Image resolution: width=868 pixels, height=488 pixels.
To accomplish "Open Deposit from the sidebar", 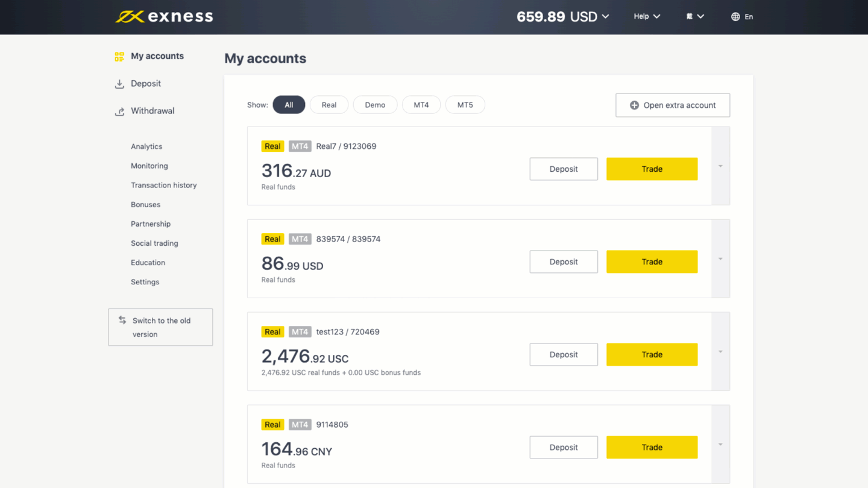I will (146, 84).
